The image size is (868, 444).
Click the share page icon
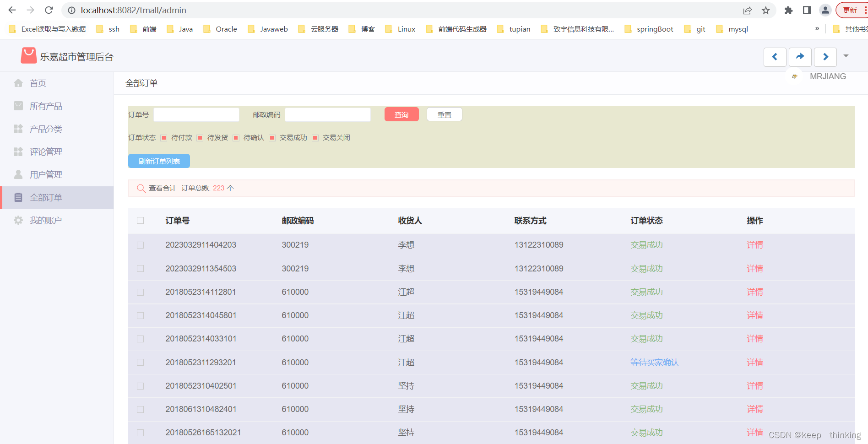(748, 10)
